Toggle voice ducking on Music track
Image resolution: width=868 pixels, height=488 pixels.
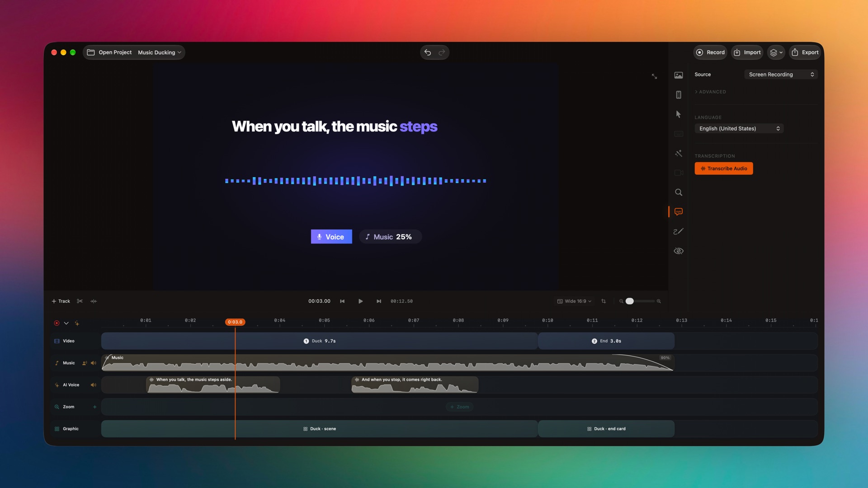click(x=85, y=363)
